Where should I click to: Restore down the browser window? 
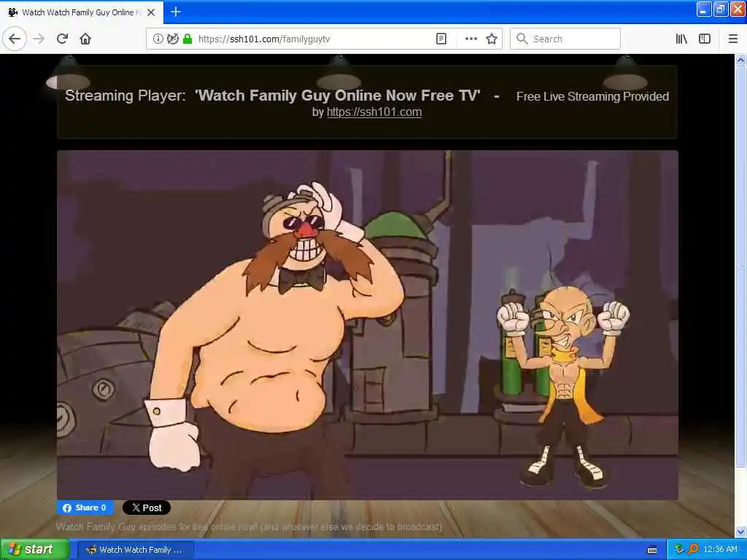[721, 9]
